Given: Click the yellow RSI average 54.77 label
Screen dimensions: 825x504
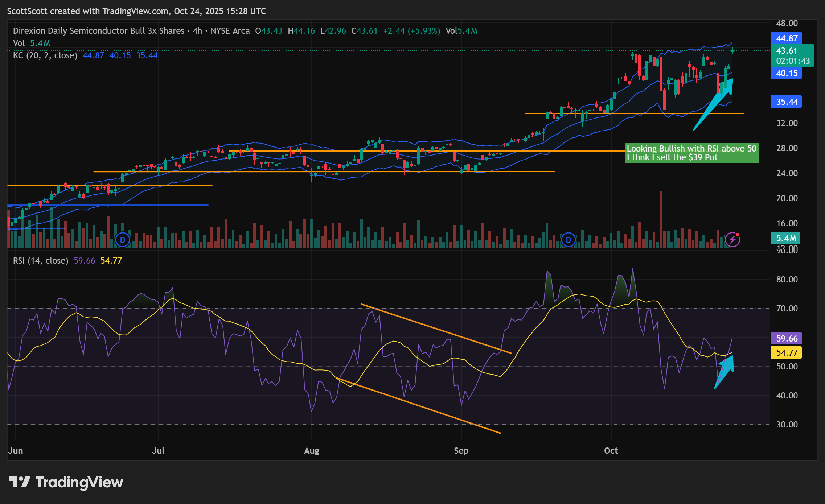Looking at the screenshot, I should click(x=786, y=352).
